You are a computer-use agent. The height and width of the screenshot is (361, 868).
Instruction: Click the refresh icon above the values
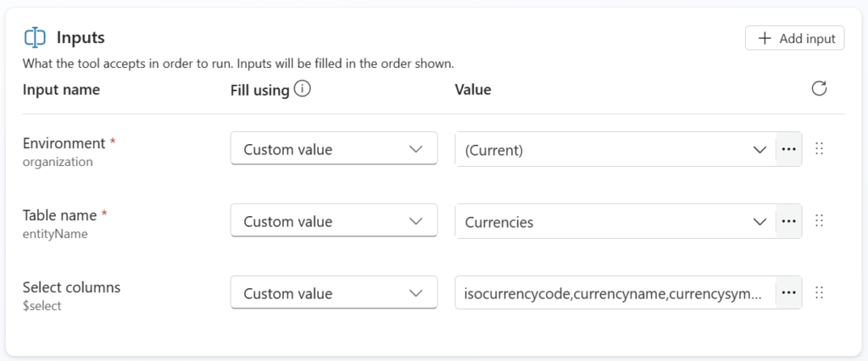click(x=819, y=89)
